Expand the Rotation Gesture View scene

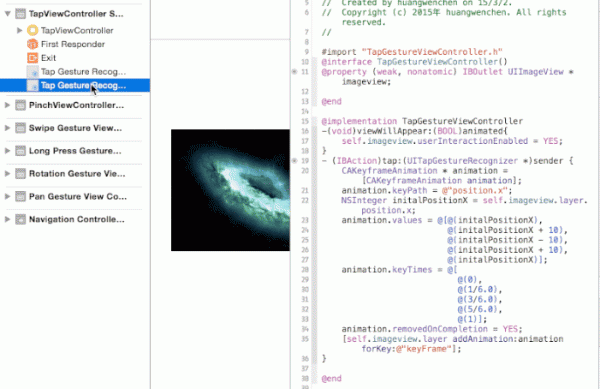[x=7, y=174]
